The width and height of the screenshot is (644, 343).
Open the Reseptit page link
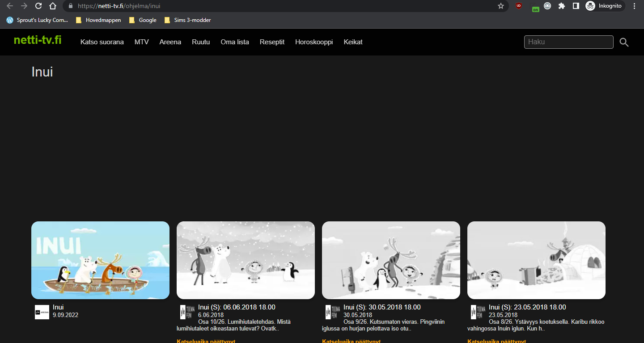272,42
